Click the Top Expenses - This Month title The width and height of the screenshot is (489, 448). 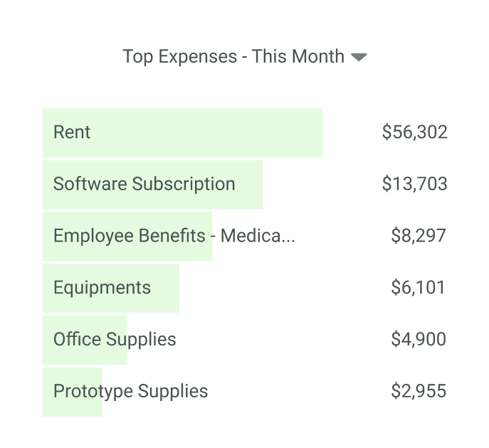pyautogui.click(x=233, y=56)
